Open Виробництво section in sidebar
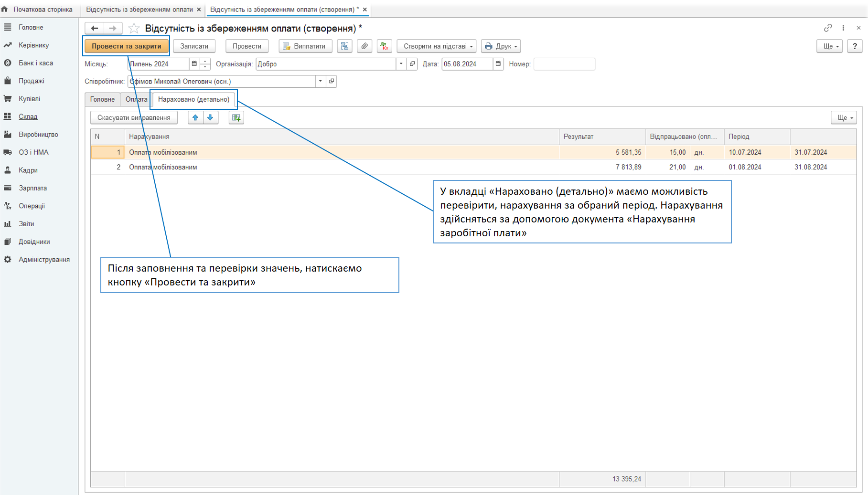 (x=38, y=135)
